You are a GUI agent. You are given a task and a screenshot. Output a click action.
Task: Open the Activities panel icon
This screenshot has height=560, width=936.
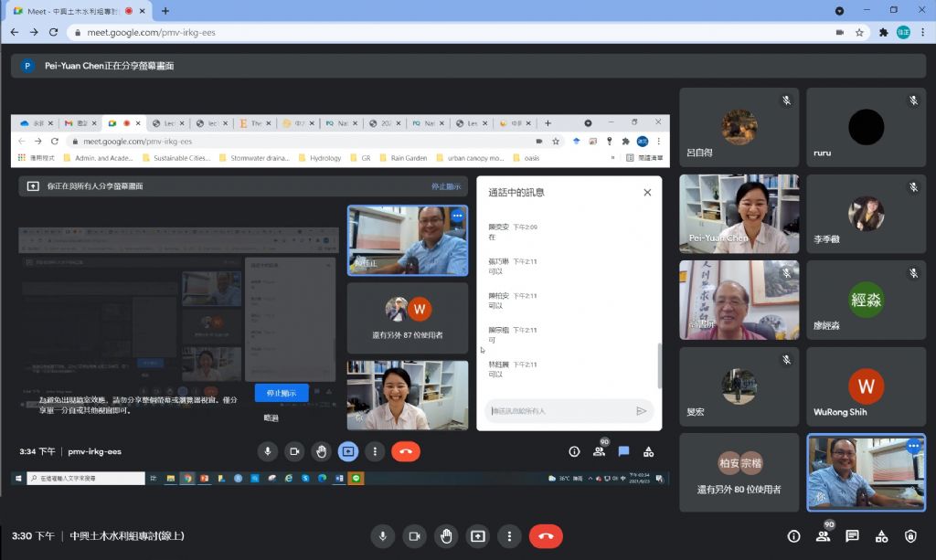[881, 536]
